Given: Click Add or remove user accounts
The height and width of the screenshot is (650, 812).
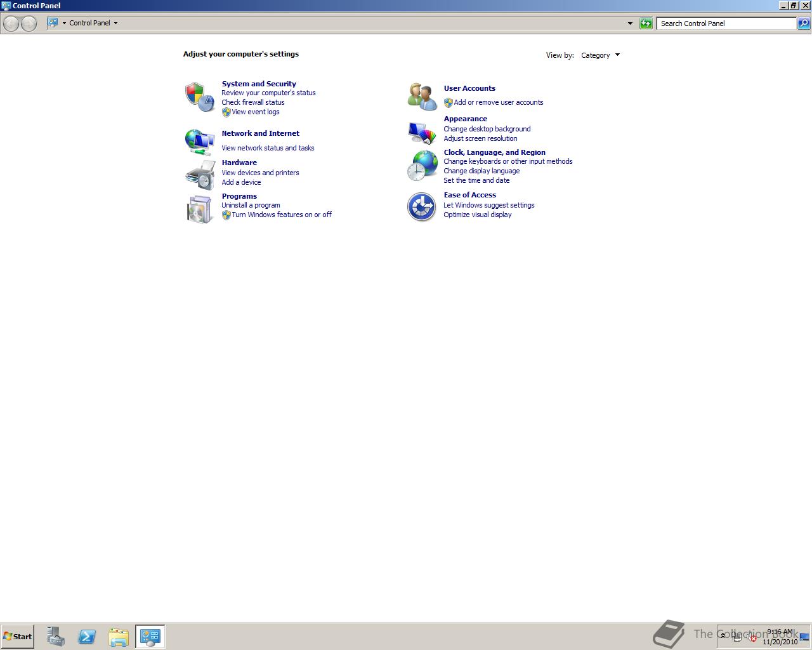Looking at the screenshot, I should pyautogui.click(x=499, y=102).
